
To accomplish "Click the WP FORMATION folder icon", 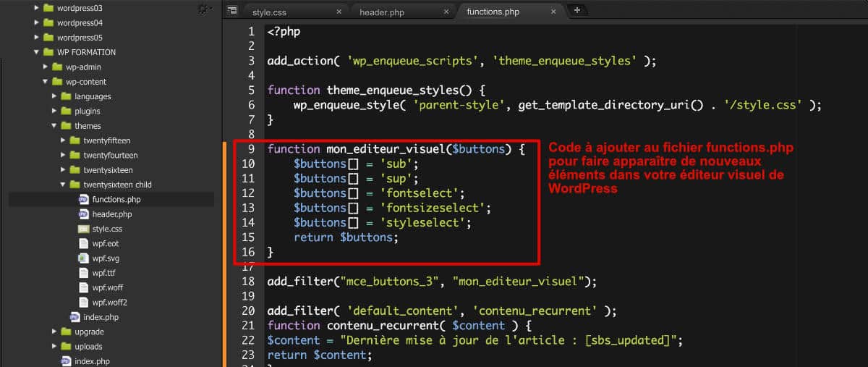I will point(48,52).
